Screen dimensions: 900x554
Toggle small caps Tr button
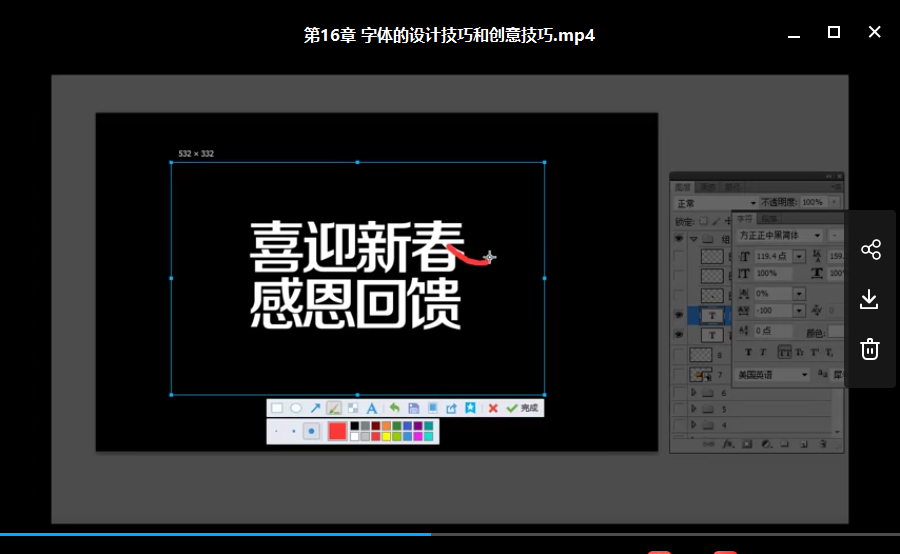800,352
